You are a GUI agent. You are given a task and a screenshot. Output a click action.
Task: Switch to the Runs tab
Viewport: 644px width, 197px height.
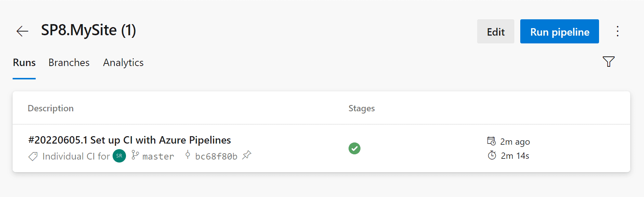(24, 63)
